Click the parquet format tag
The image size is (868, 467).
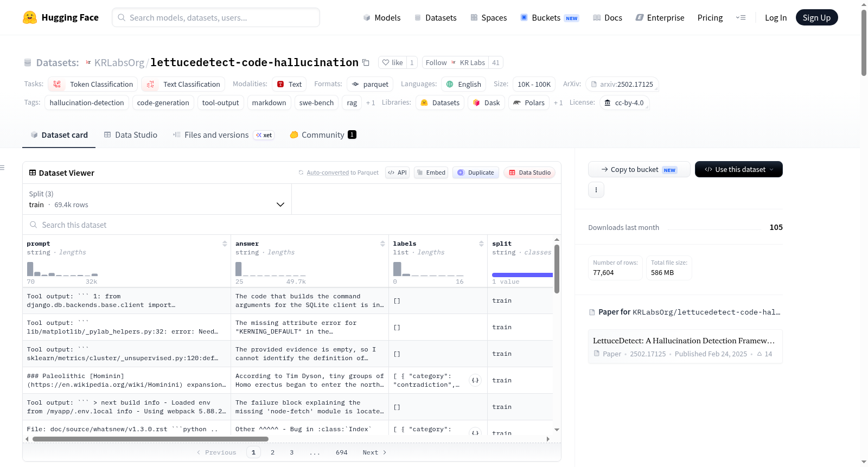click(x=370, y=84)
